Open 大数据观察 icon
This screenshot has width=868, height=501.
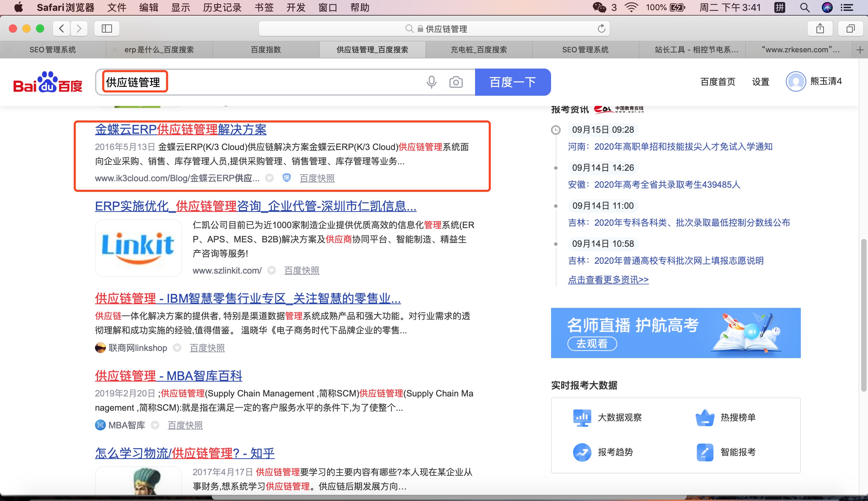pos(582,417)
